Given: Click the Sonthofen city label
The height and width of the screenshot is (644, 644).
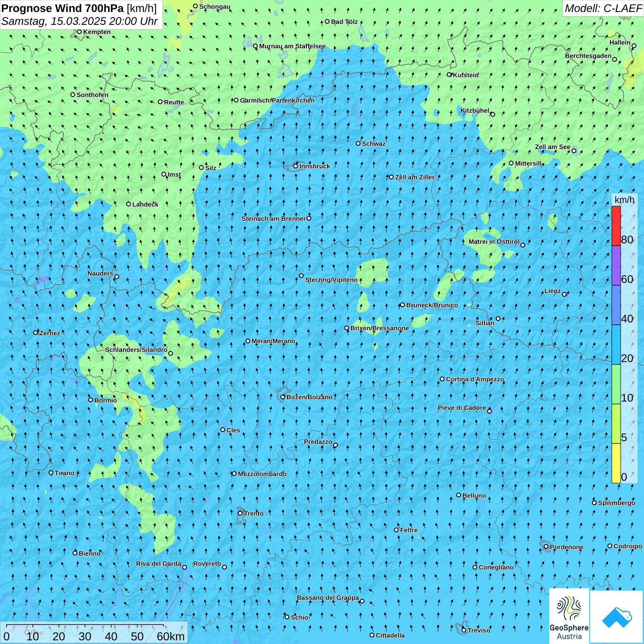Looking at the screenshot, I should coord(92,95).
